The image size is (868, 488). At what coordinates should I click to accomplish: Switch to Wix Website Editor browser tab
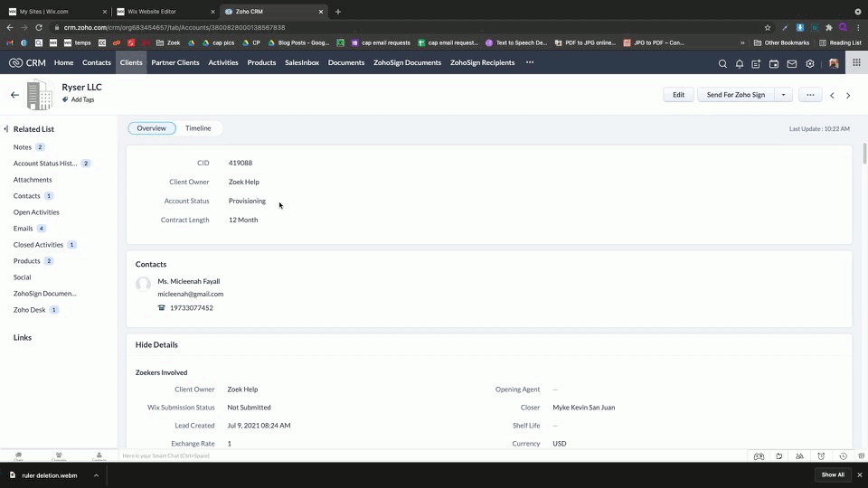[x=165, y=11]
